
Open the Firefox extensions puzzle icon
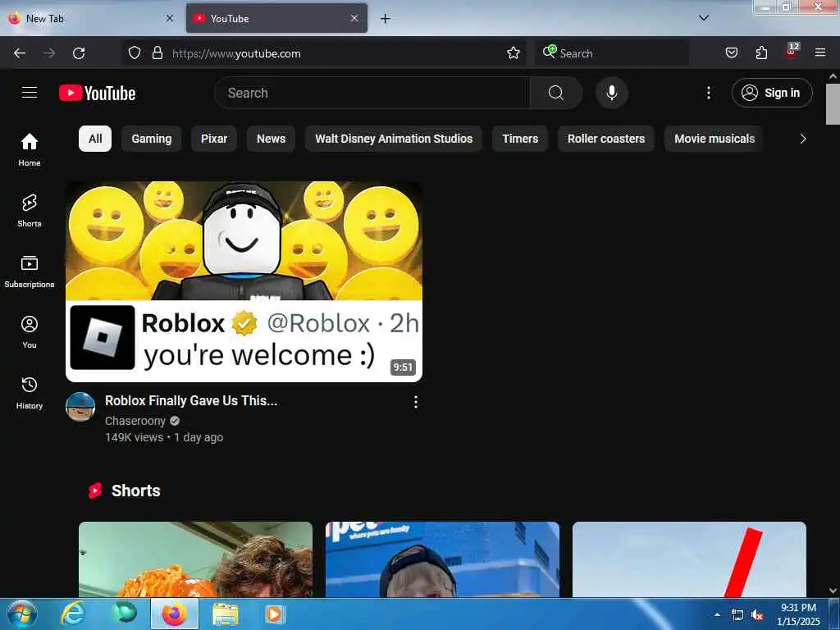coord(761,53)
